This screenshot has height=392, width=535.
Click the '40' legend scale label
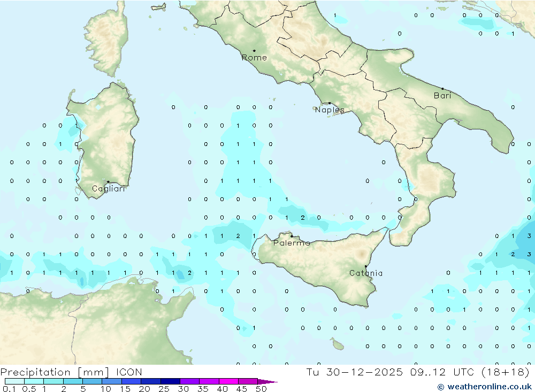222,389
